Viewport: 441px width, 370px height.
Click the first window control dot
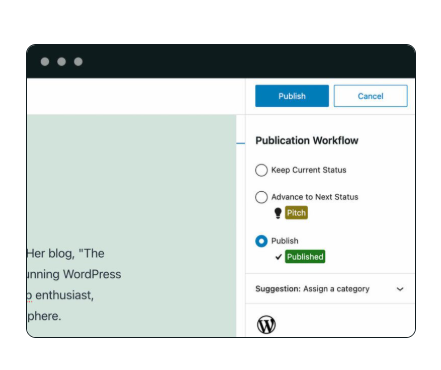click(x=45, y=62)
